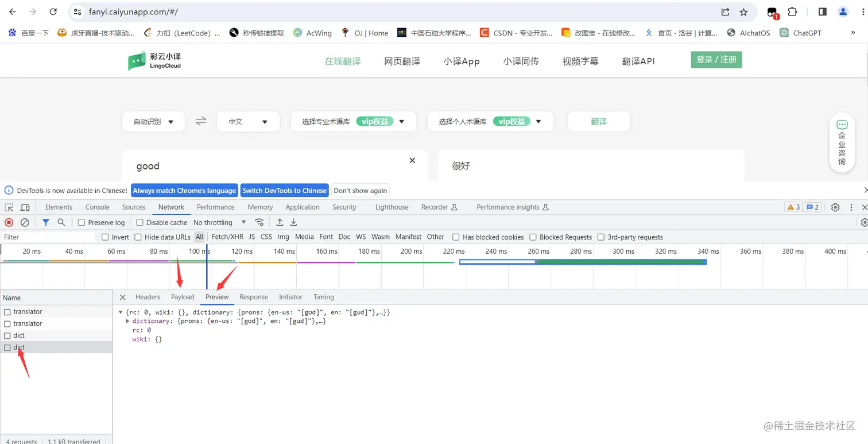Open the Chrome profile avatar
Image resolution: width=868 pixels, height=444 pixels.
point(843,11)
